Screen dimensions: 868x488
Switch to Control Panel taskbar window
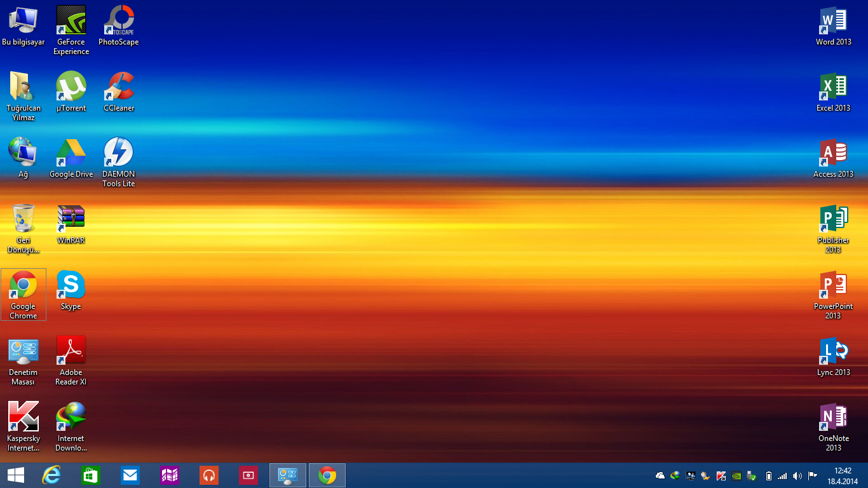point(288,475)
